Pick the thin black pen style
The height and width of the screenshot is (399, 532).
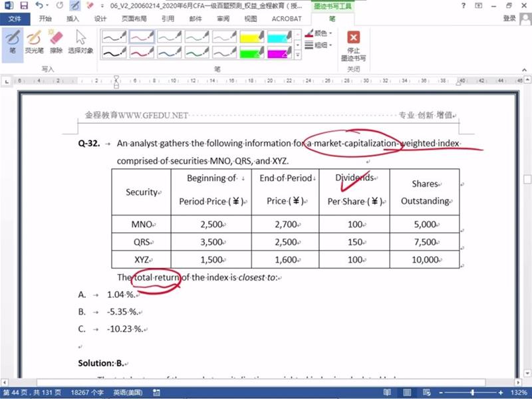click(114, 37)
